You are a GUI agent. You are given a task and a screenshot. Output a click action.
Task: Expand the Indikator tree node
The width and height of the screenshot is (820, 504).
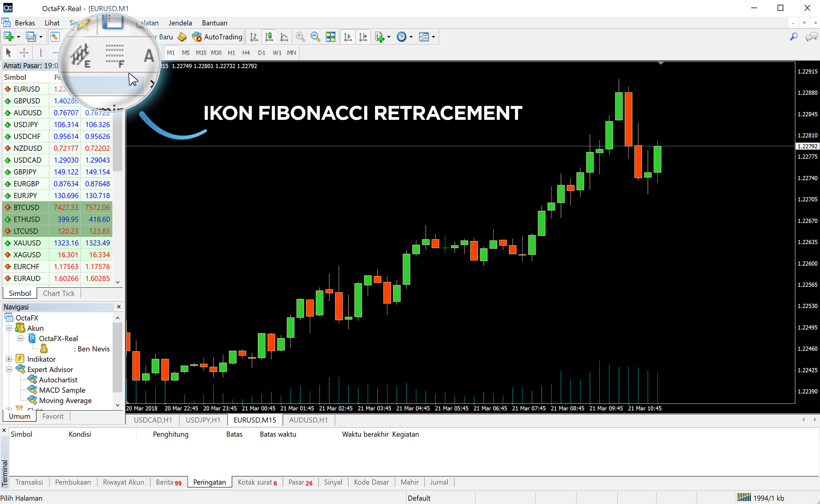point(9,359)
